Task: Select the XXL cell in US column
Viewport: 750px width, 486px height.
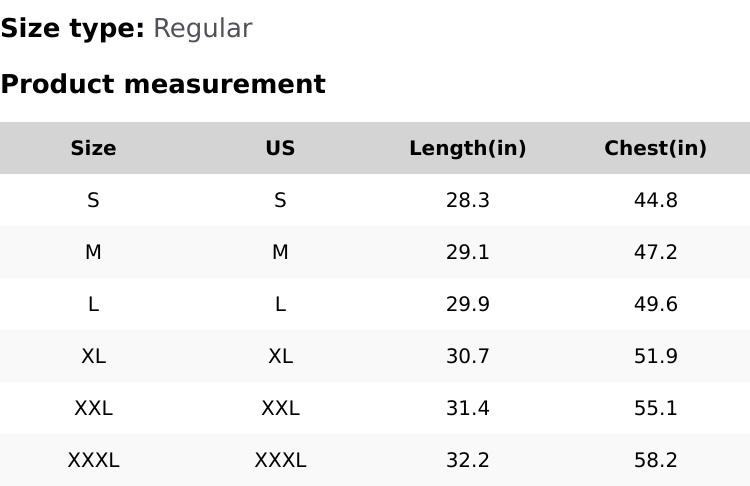Action: click(280, 408)
